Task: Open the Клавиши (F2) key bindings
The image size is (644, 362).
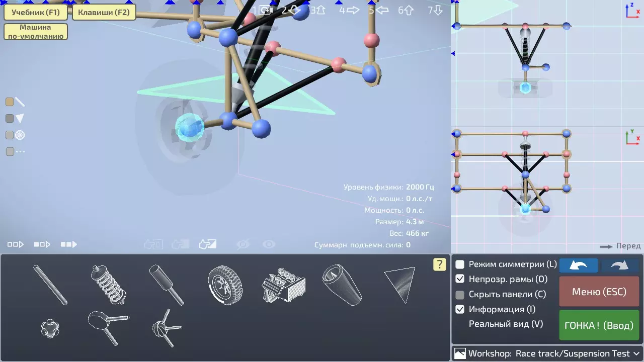Action: point(104,12)
